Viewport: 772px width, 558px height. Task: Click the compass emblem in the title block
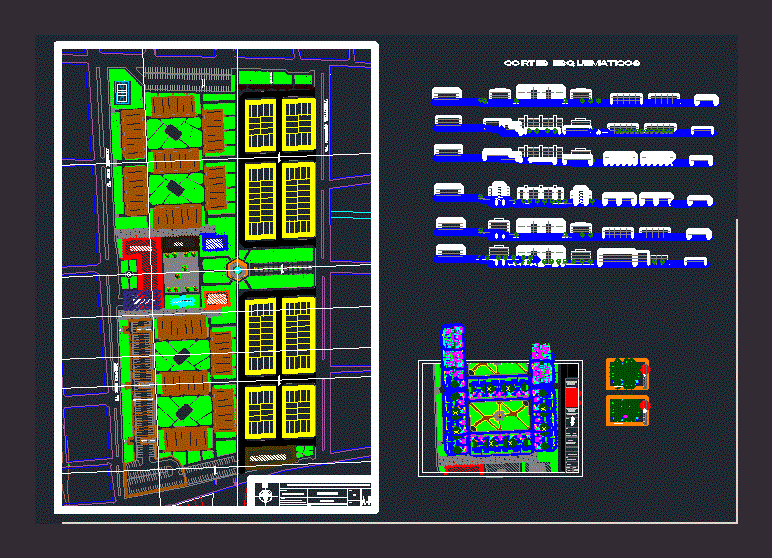point(264,494)
